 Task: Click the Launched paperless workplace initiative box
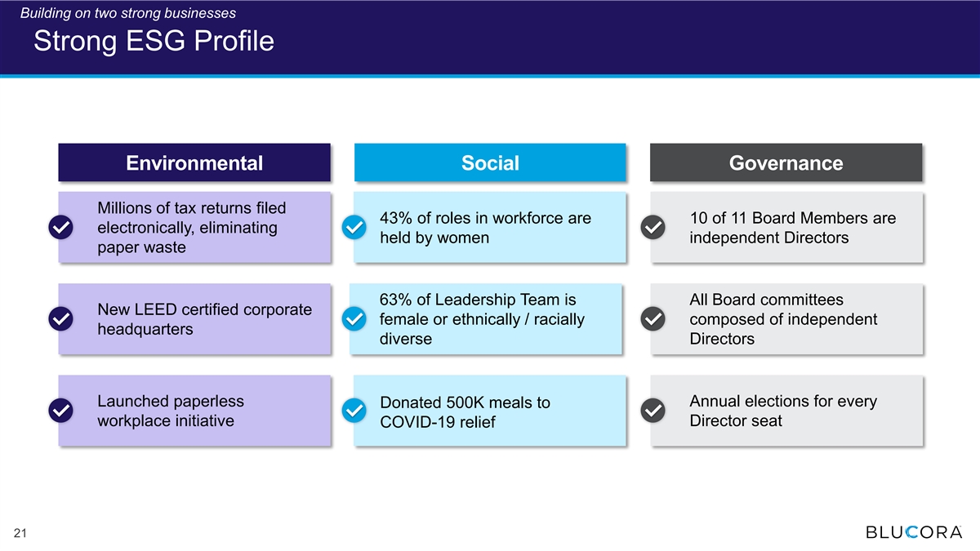coord(194,411)
